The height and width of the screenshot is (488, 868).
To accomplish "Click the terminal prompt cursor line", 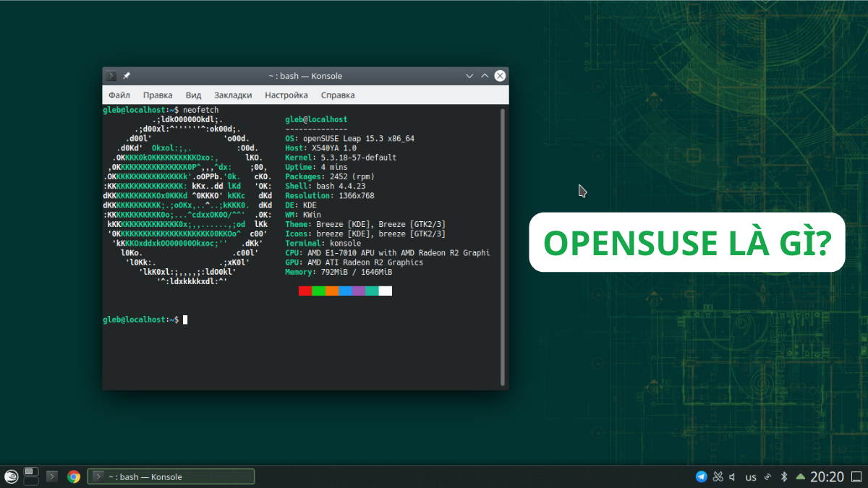I will [x=145, y=320].
